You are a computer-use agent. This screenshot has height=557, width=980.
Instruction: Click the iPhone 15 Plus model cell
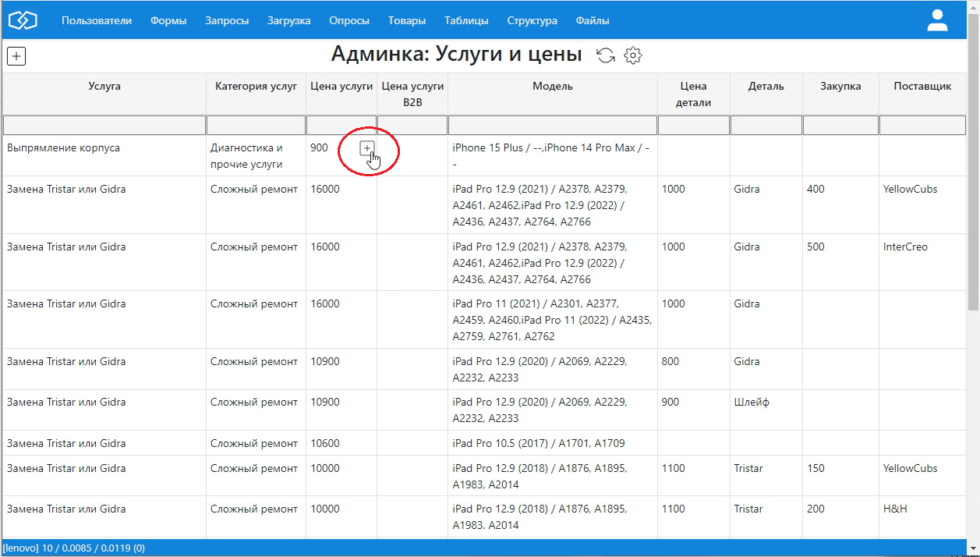pyautogui.click(x=553, y=156)
